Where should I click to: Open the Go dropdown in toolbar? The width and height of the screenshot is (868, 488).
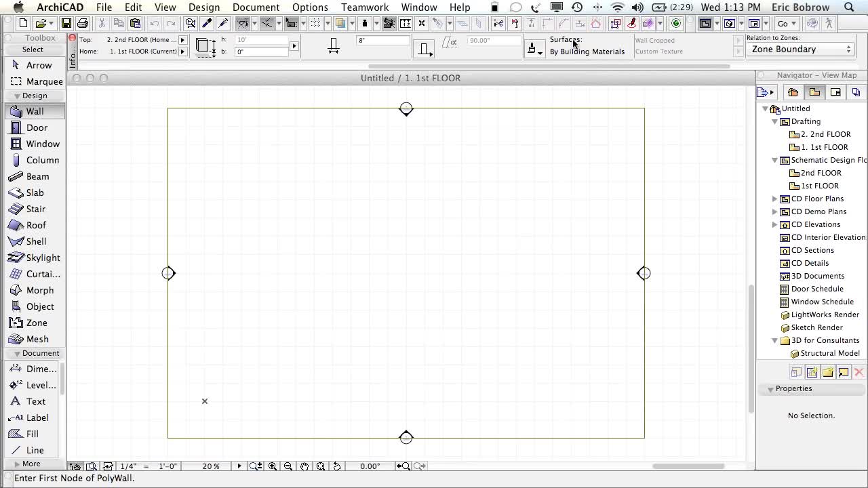coord(787,23)
